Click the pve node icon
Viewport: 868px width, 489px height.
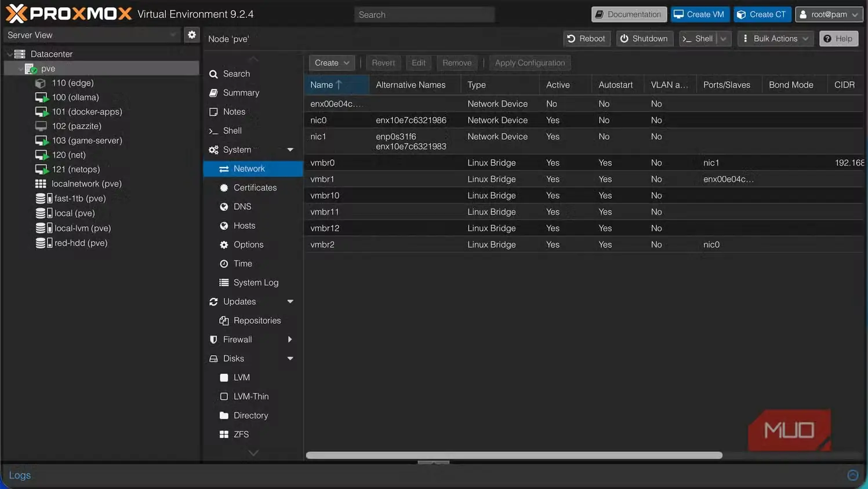pyautogui.click(x=31, y=68)
